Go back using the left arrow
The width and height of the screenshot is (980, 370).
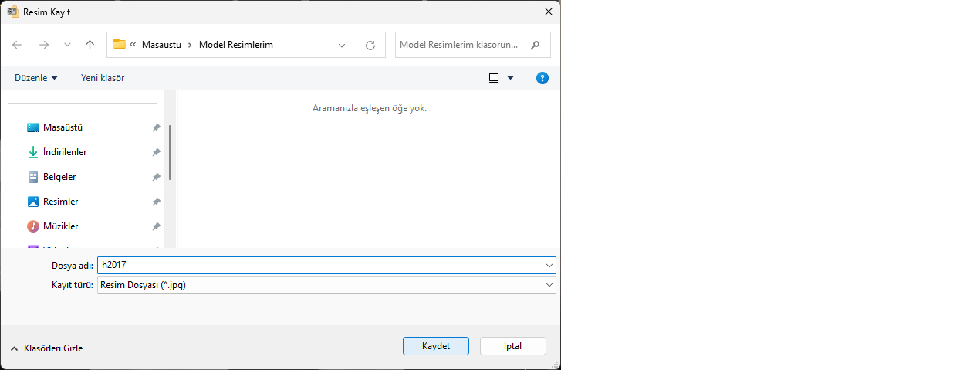coord(18,45)
